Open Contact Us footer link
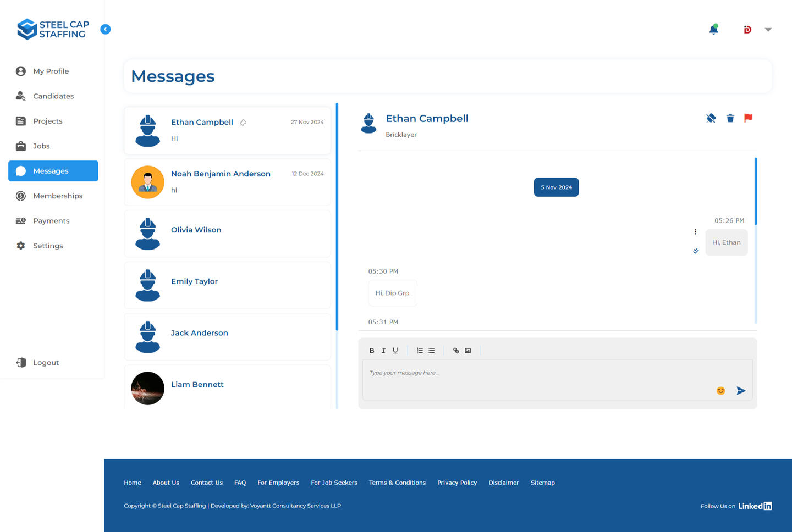 (207, 483)
